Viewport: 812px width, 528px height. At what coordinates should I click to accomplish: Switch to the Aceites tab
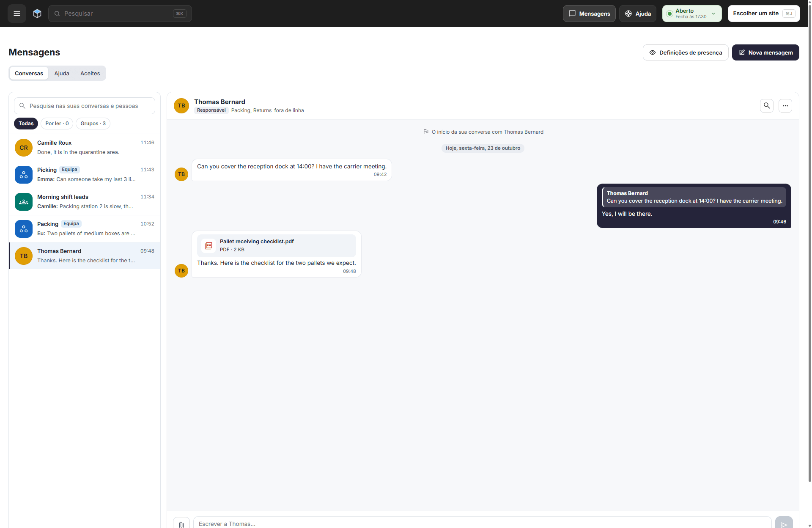pos(90,73)
